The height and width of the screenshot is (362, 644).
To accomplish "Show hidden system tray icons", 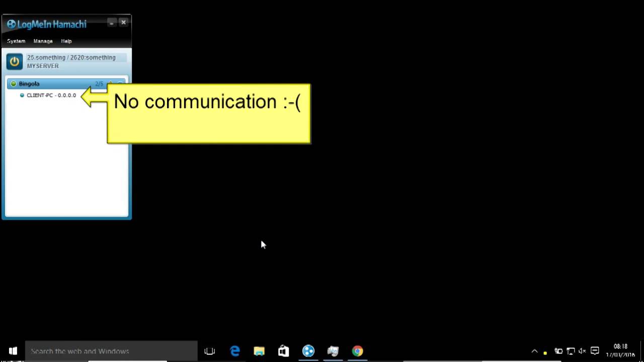I will pyautogui.click(x=534, y=351).
